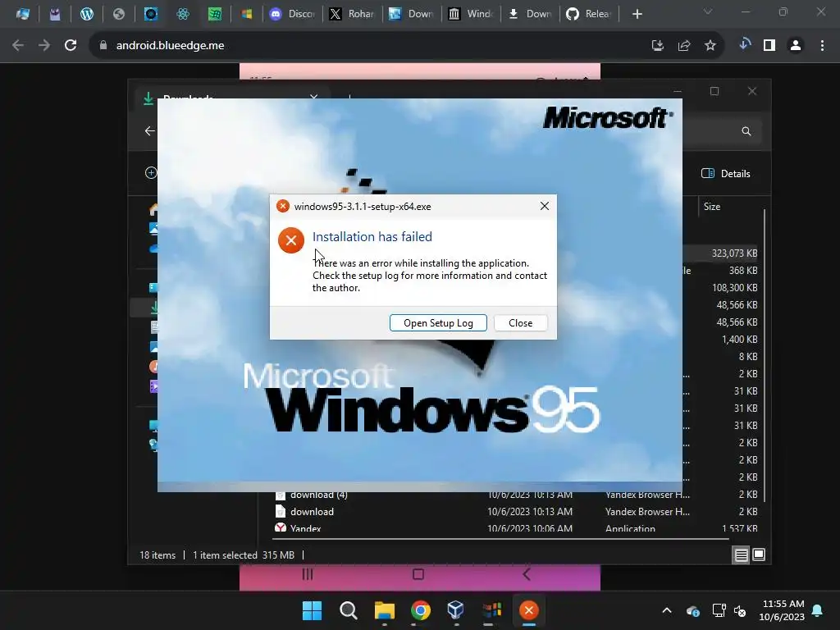Click back arrow in File Explorer
840x630 pixels.
point(149,130)
